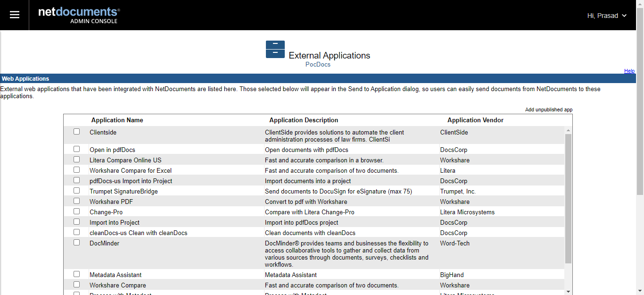Screen dimensions: 644x295
Task: Click the Word-Tech vendor cell
Action: [455, 244]
